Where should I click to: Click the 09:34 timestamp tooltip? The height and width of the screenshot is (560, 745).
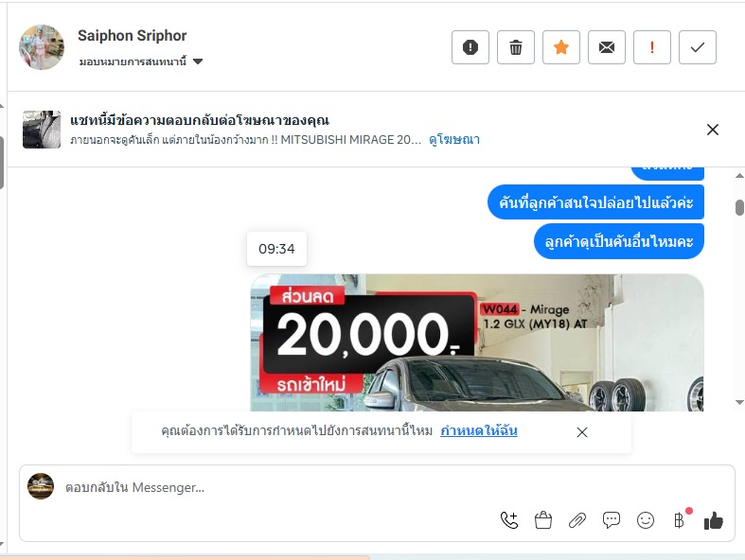276,249
